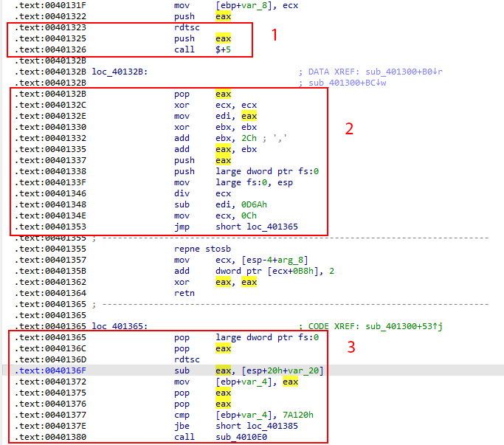Image resolution: width=504 pixels, height=445 pixels.
Task: Click 'mov edi, eax' instruction
Action: pos(215,116)
